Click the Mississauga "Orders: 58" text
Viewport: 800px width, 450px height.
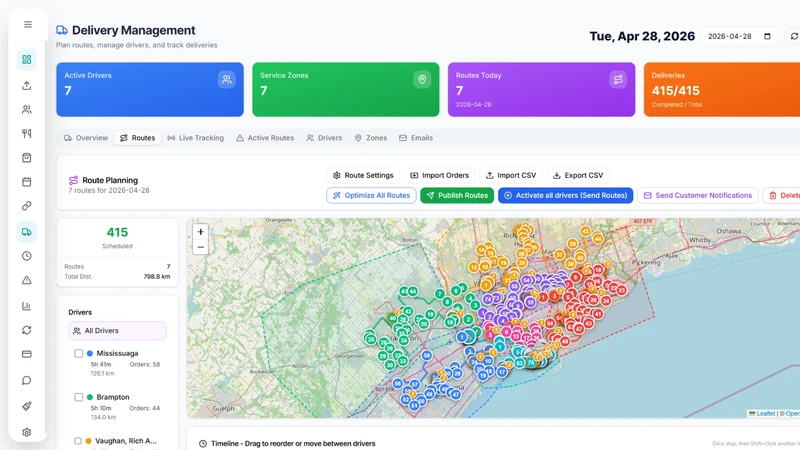coord(144,364)
